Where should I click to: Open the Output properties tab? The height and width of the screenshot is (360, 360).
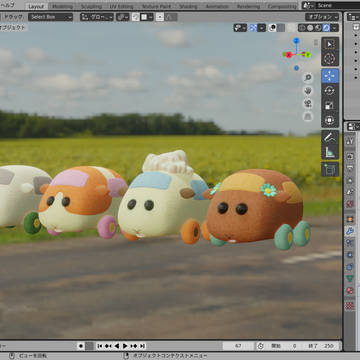tap(350, 168)
